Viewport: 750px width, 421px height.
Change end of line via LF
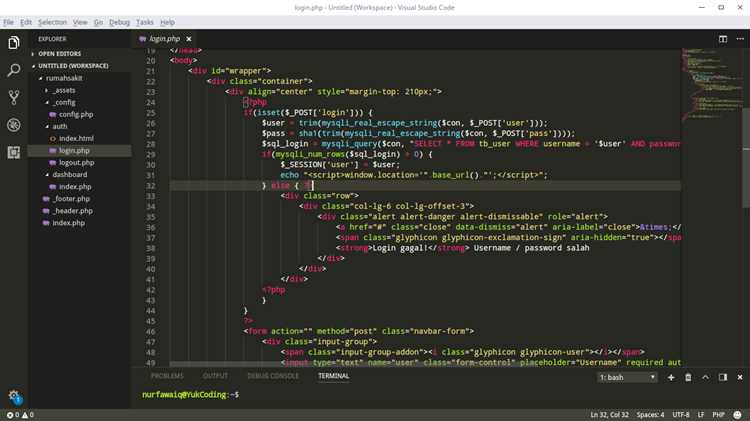701,415
